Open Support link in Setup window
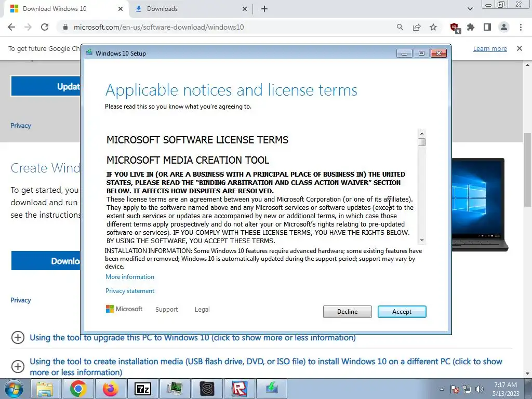This screenshot has height=399, width=532. (167, 310)
